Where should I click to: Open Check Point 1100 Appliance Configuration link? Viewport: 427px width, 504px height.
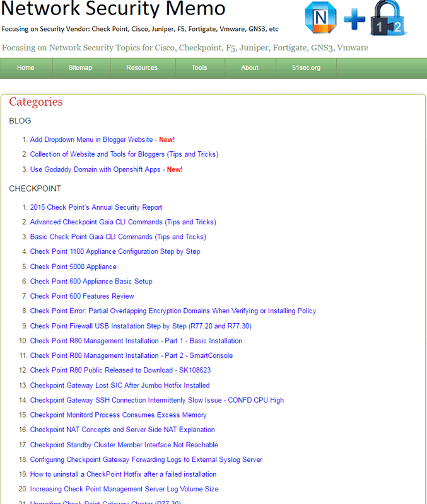115,251
